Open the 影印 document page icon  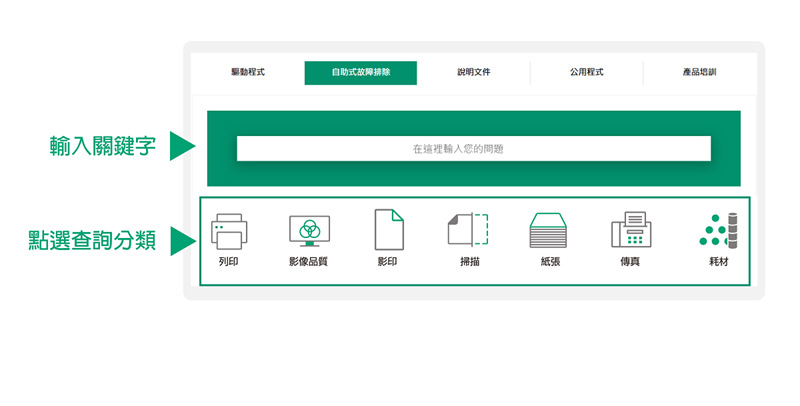click(388, 230)
